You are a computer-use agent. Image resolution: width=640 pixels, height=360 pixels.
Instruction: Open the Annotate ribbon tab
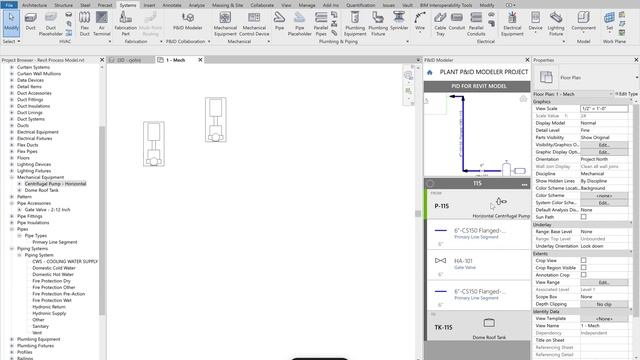tap(172, 5)
